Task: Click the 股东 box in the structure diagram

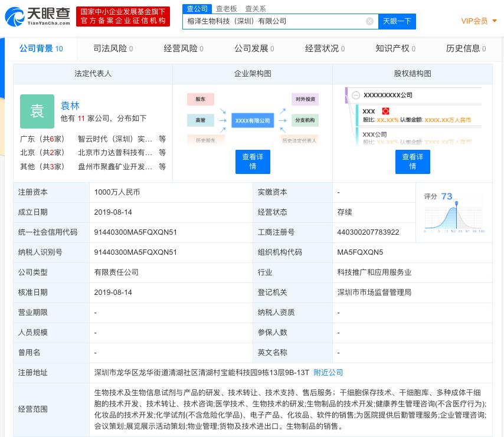Action: [x=200, y=100]
